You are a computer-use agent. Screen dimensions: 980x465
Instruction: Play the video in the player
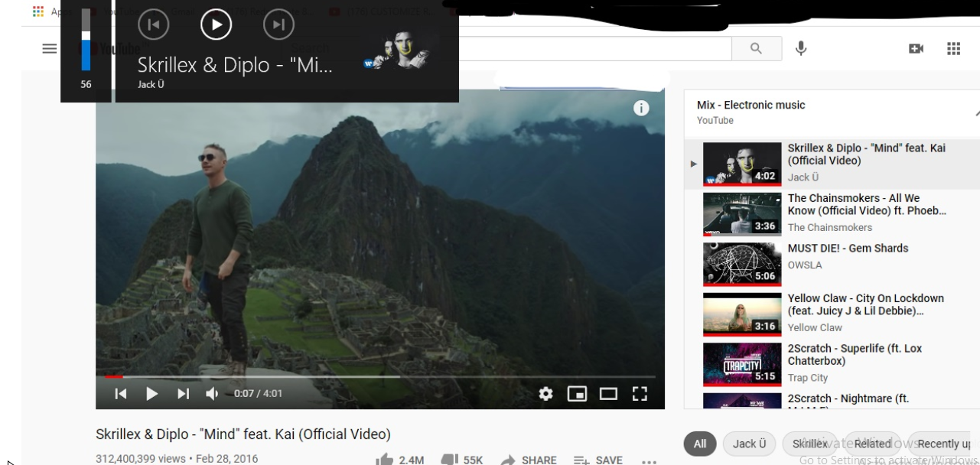[x=151, y=394]
